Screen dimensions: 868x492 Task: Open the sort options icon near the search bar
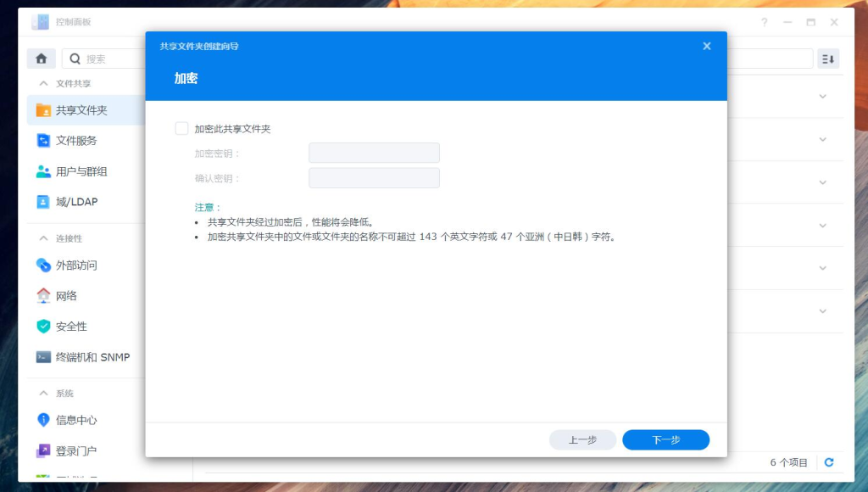click(x=828, y=59)
